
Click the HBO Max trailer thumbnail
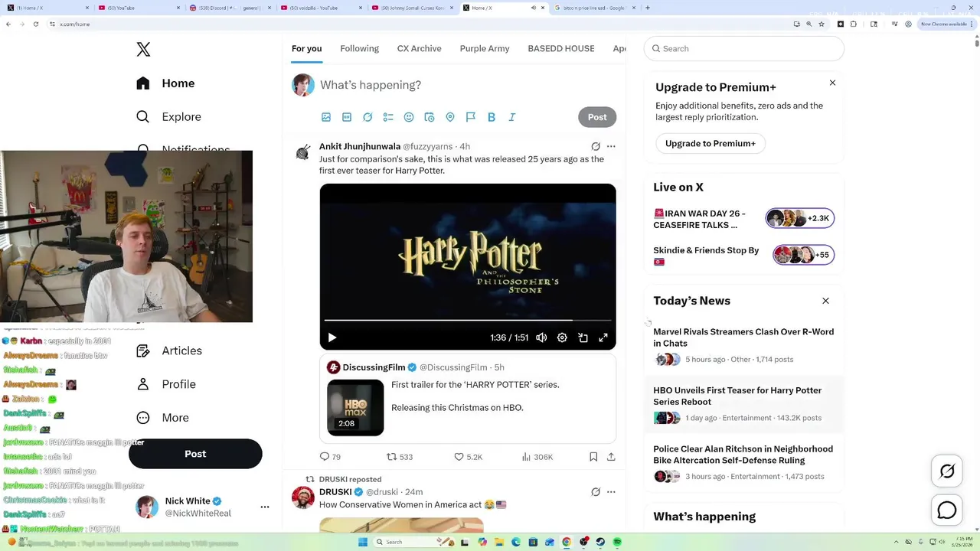click(355, 408)
